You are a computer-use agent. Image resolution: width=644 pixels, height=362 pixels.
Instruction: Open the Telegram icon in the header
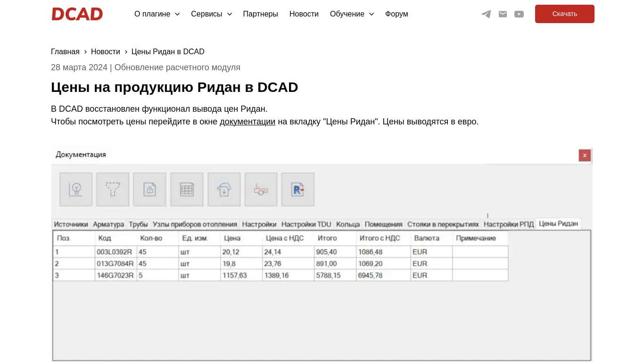coord(486,14)
